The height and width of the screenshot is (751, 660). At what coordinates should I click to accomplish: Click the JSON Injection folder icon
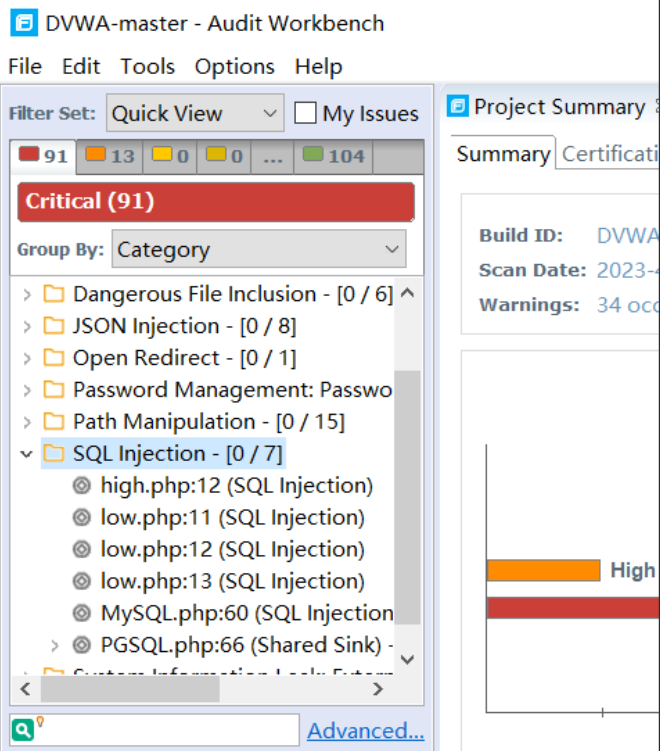[54, 326]
